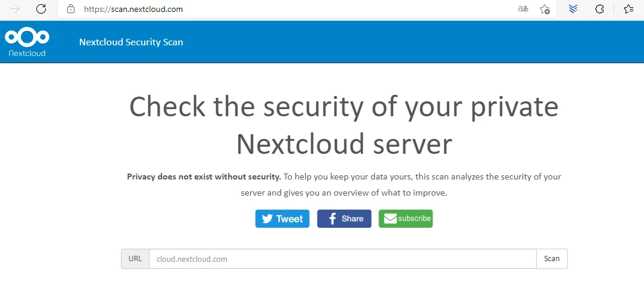Click the Facebook f icon
Viewport: 644px width, 291px height.
(x=332, y=219)
